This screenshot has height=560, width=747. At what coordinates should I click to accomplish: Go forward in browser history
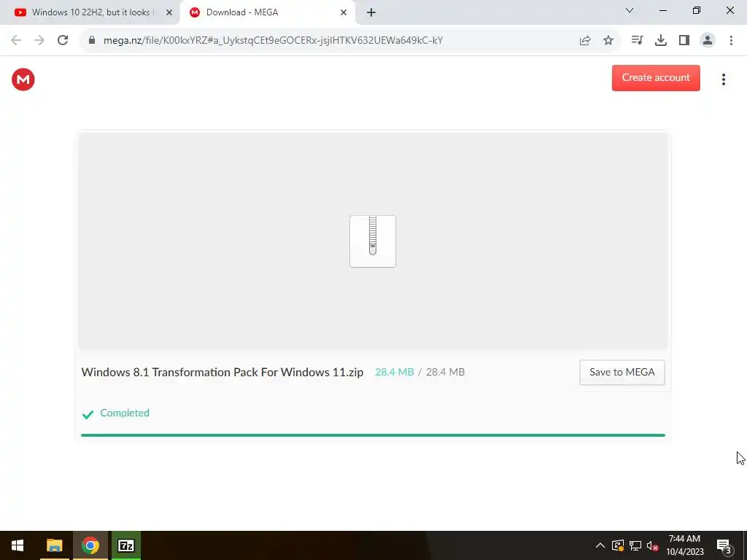(x=39, y=40)
